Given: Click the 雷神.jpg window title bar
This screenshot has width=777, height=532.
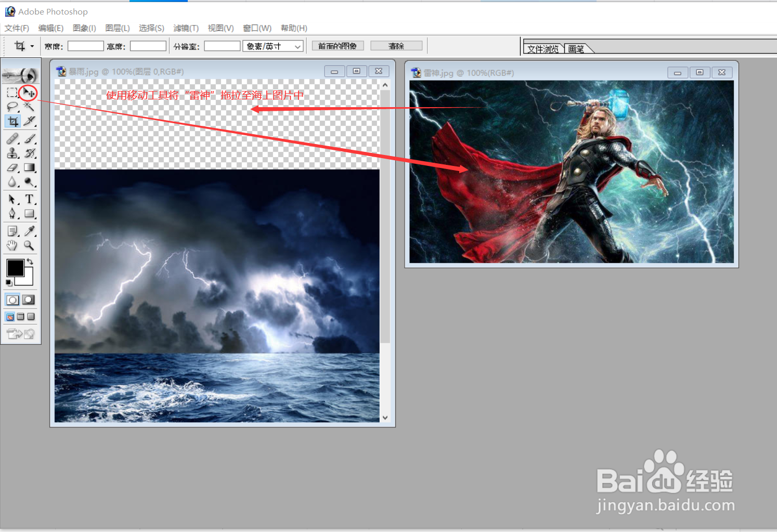Looking at the screenshot, I should click(x=572, y=72).
